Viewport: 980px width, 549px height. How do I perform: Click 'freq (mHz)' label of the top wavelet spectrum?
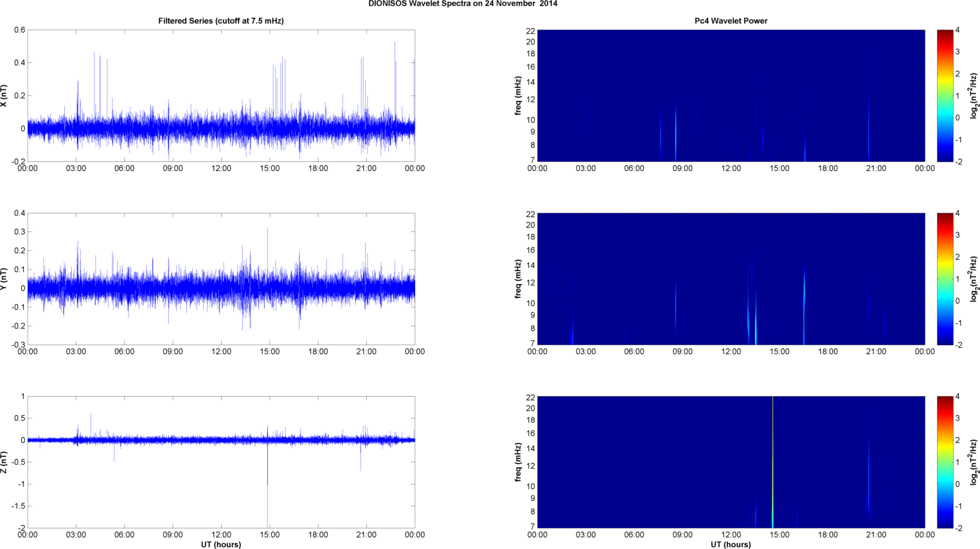point(518,96)
